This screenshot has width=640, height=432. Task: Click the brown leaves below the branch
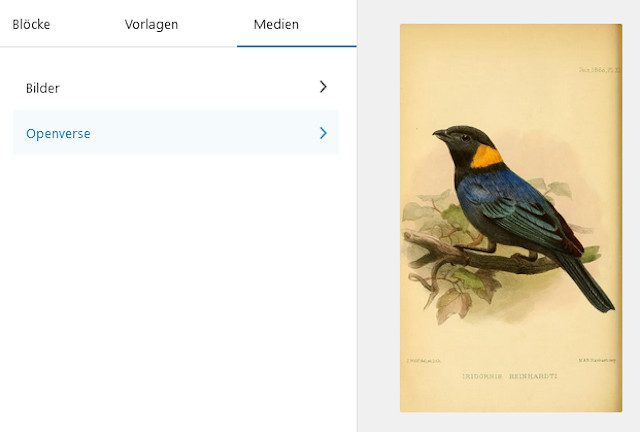pos(453,304)
